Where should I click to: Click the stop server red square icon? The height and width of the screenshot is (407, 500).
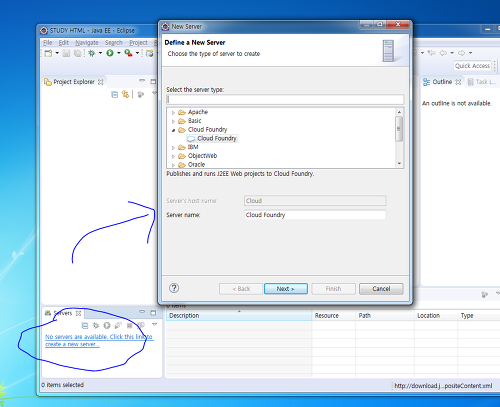tap(129, 325)
